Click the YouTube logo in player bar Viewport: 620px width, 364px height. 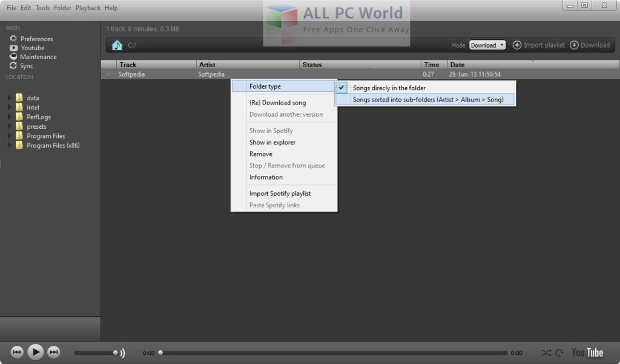tap(587, 353)
